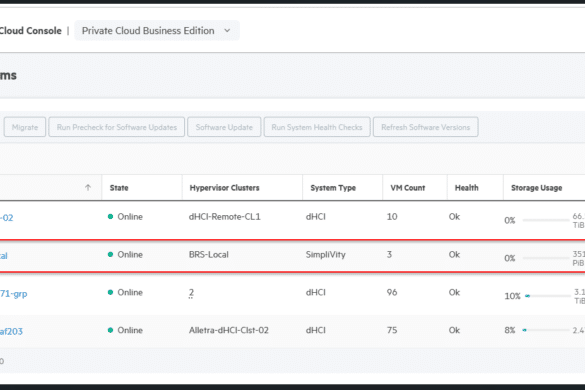Image resolution: width=585 pixels, height=390 pixels.
Task: Select the SimpliVity BRS-Local row
Action: pyautogui.click(x=292, y=256)
